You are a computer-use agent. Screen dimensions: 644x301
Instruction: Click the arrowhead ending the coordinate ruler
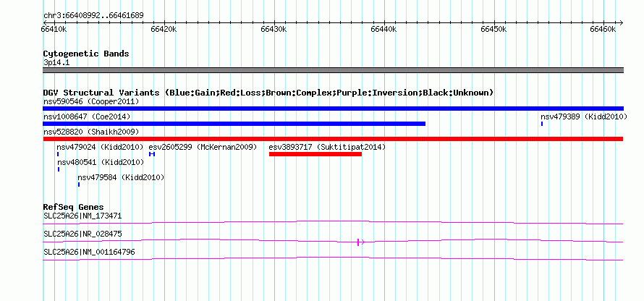click(622, 22)
